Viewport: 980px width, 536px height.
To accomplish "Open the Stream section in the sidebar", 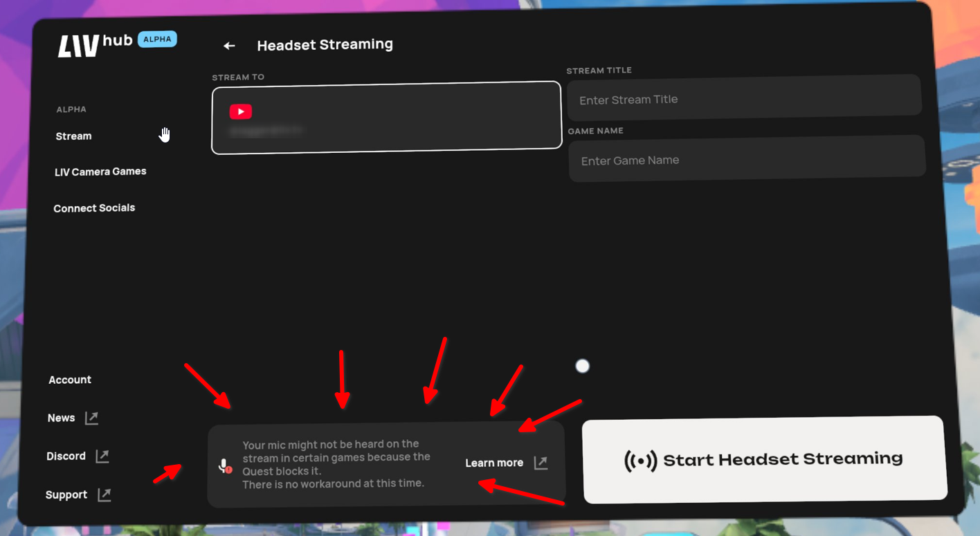I will pos(73,136).
